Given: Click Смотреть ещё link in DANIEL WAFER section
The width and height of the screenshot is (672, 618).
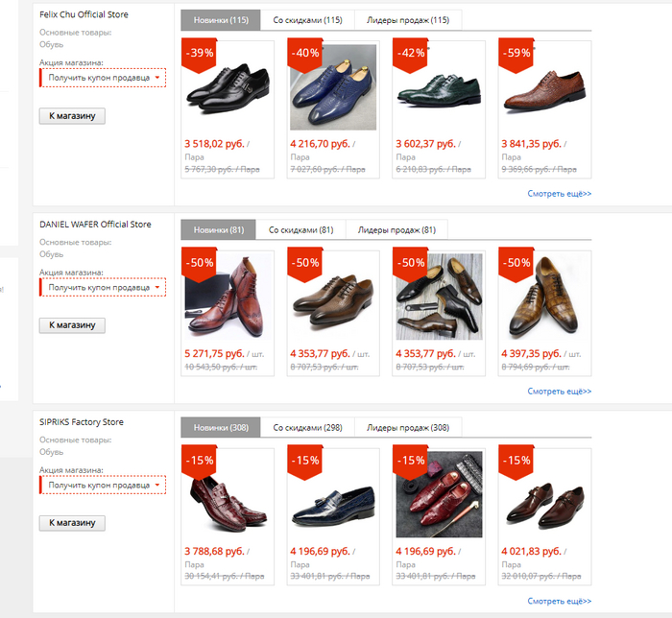Looking at the screenshot, I should (x=559, y=392).
